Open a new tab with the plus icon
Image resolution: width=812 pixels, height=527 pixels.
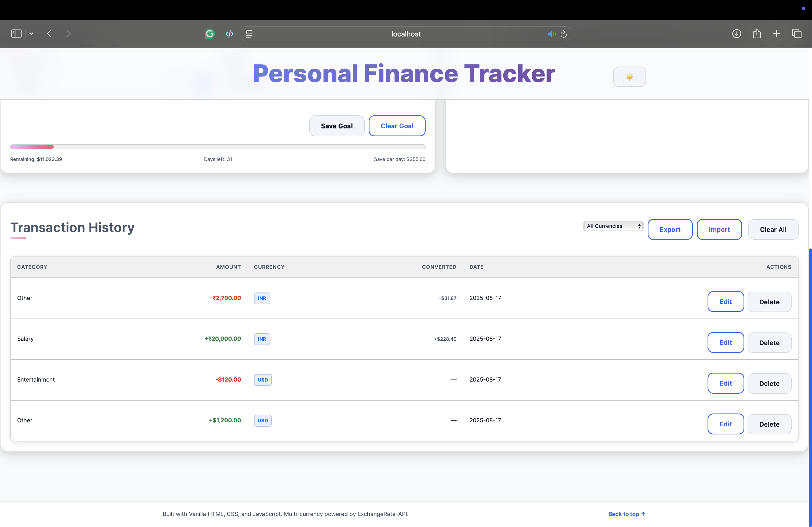click(x=776, y=33)
